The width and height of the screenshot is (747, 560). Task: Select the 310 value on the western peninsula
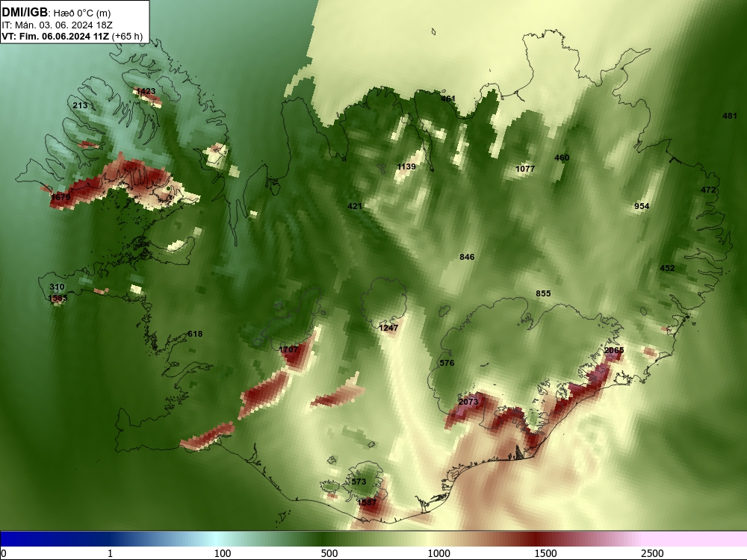point(57,287)
